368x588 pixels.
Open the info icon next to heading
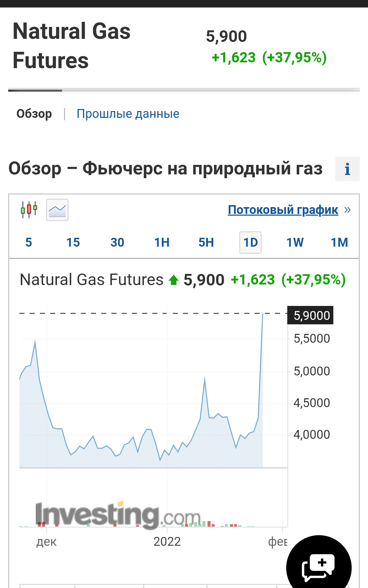click(x=347, y=169)
